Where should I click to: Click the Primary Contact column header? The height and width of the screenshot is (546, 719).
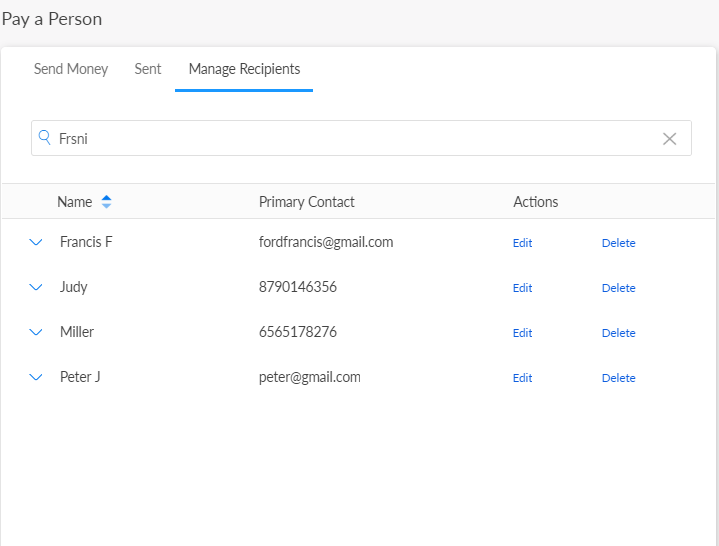pos(306,202)
